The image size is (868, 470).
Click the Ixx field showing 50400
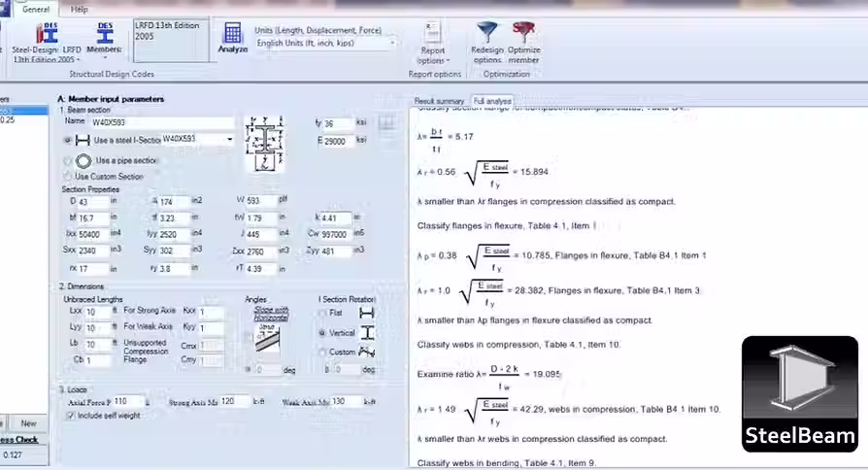[93, 234]
